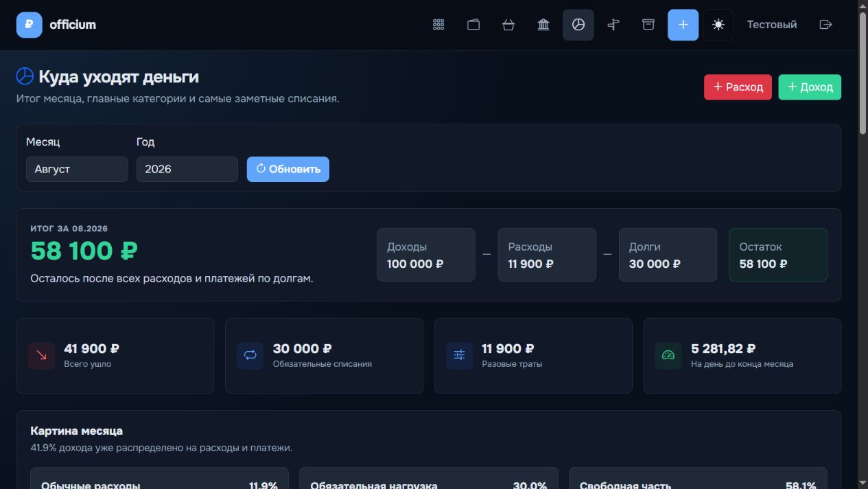
Task: Click the logout icon
Action: click(x=826, y=25)
